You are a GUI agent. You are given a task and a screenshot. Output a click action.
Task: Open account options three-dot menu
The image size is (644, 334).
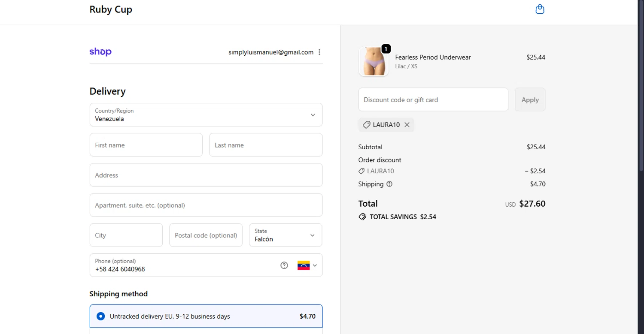click(x=319, y=52)
